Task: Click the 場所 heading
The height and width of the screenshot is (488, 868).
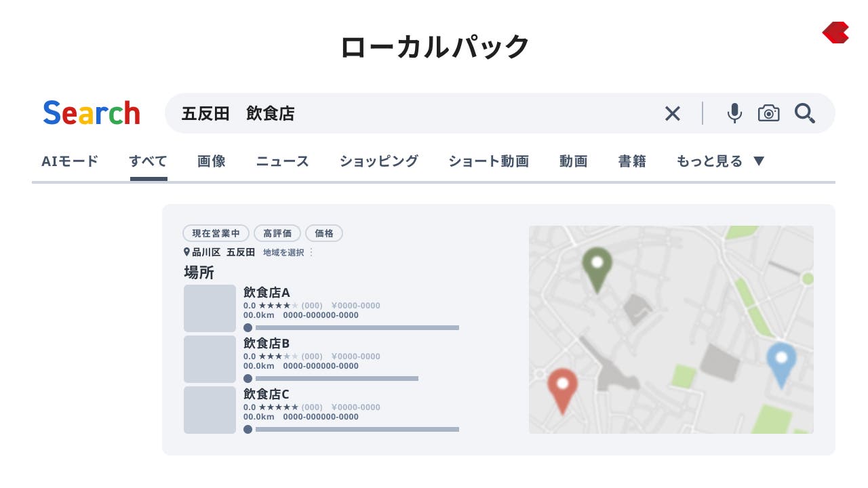Action: (x=199, y=272)
